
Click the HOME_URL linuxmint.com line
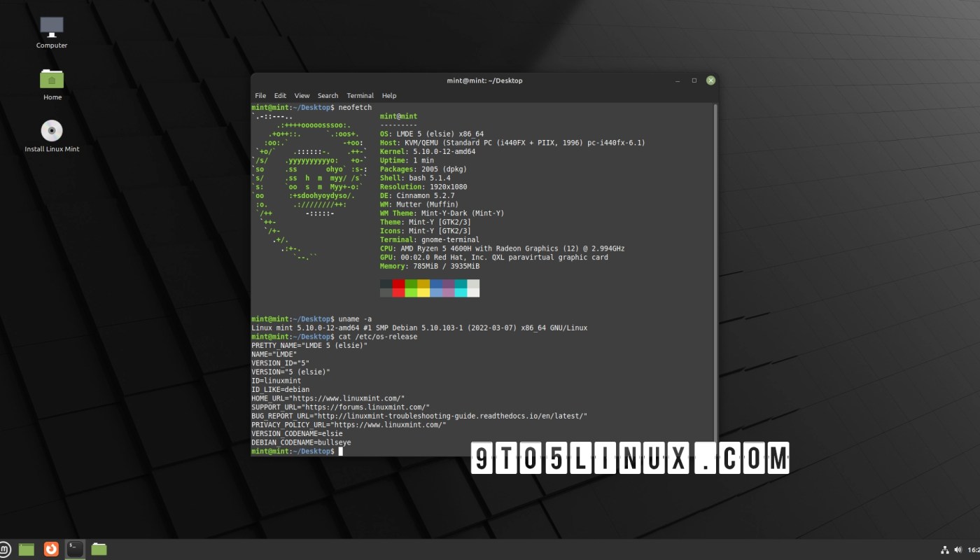tap(328, 398)
